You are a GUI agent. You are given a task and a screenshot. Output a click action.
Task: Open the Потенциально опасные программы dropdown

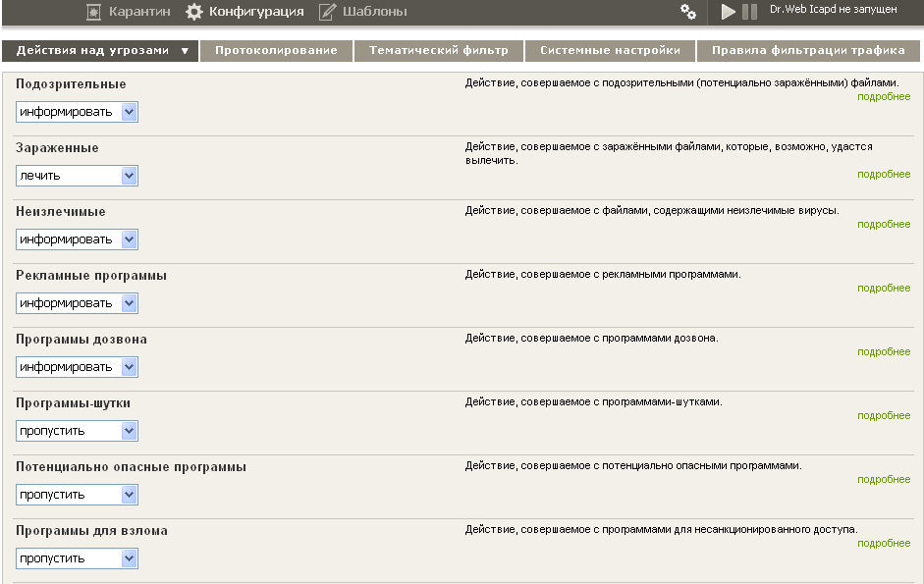78,495
